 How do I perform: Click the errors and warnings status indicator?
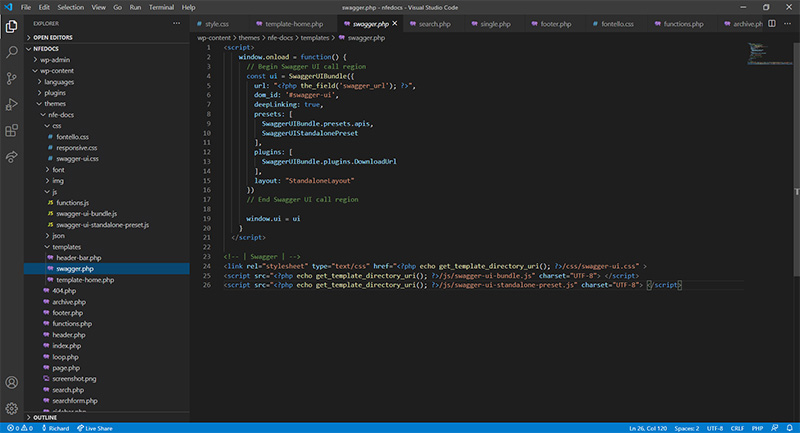coord(20,428)
